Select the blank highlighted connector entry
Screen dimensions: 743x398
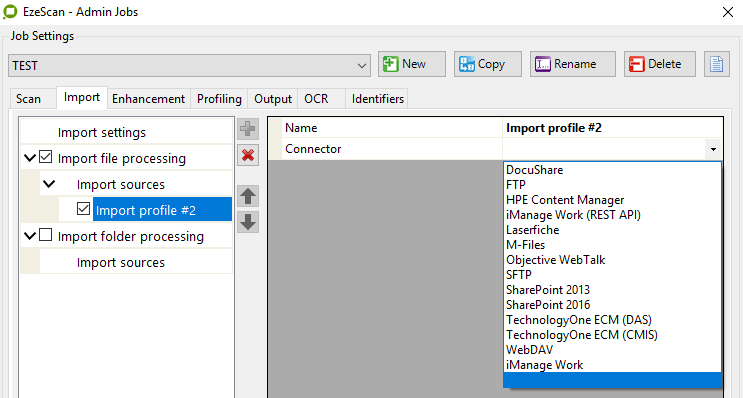pos(612,380)
